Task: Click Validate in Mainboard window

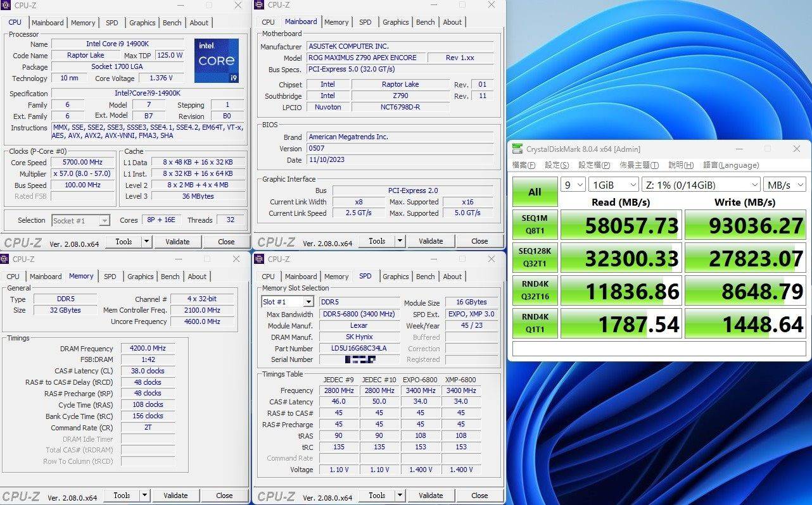Action: coord(431,241)
